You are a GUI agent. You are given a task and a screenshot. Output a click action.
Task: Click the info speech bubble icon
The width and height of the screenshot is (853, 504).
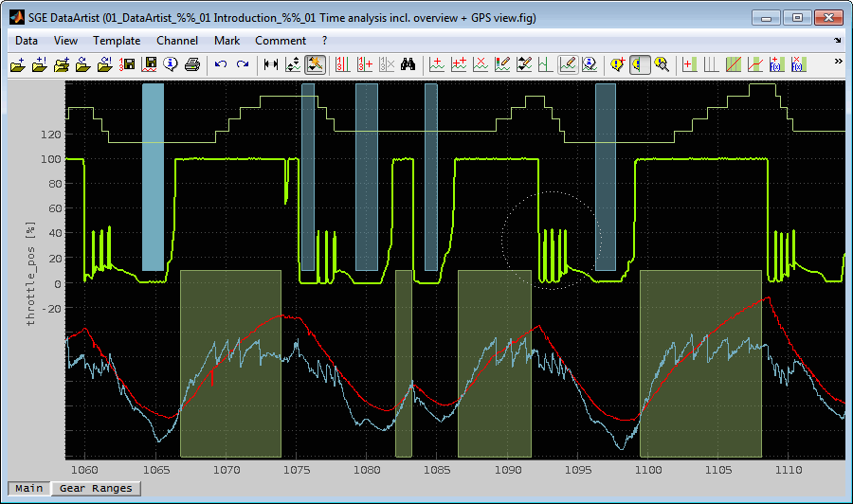(171, 64)
